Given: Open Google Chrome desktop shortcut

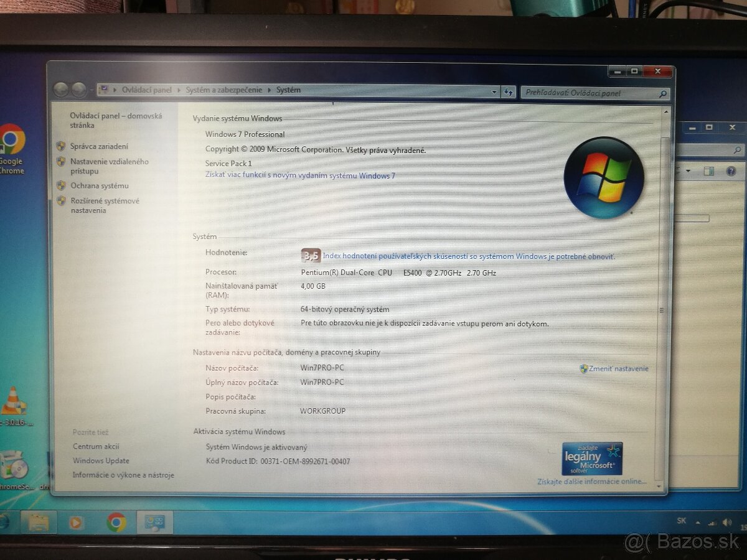Looking at the screenshot, I should 11,149.
